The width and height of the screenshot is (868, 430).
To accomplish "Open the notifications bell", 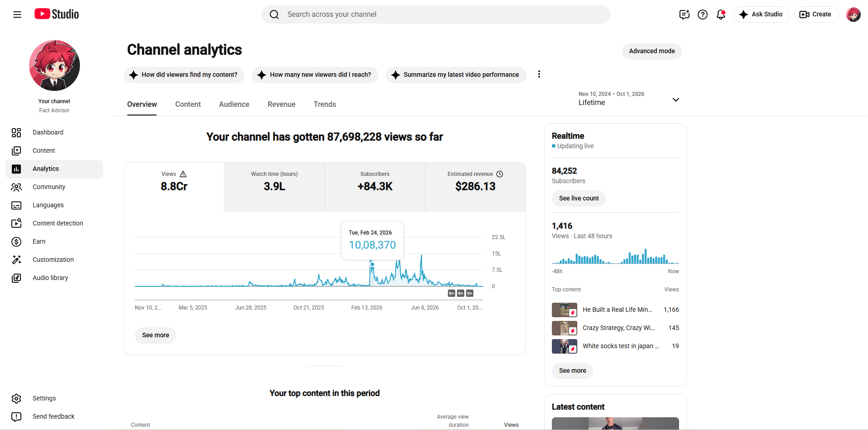I will click(721, 15).
